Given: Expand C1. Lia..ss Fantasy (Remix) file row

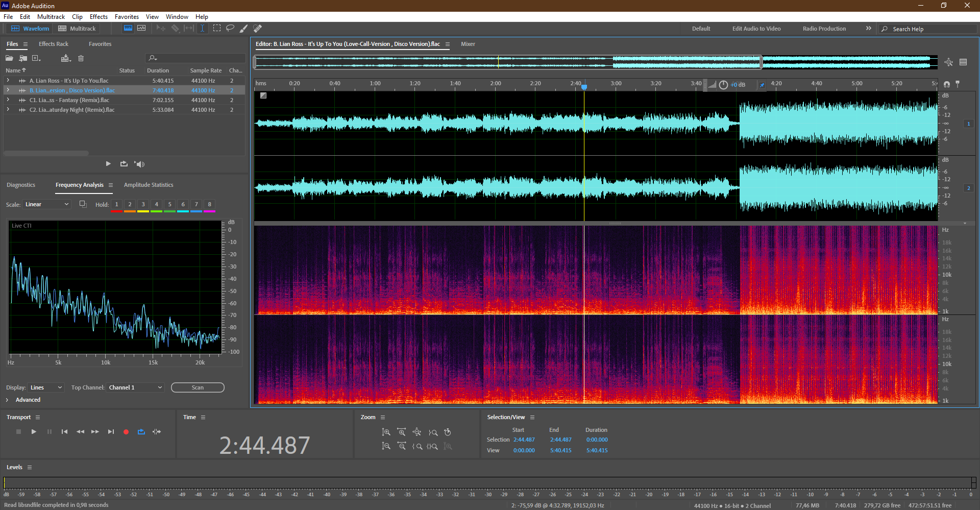Looking at the screenshot, I should [8, 100].
